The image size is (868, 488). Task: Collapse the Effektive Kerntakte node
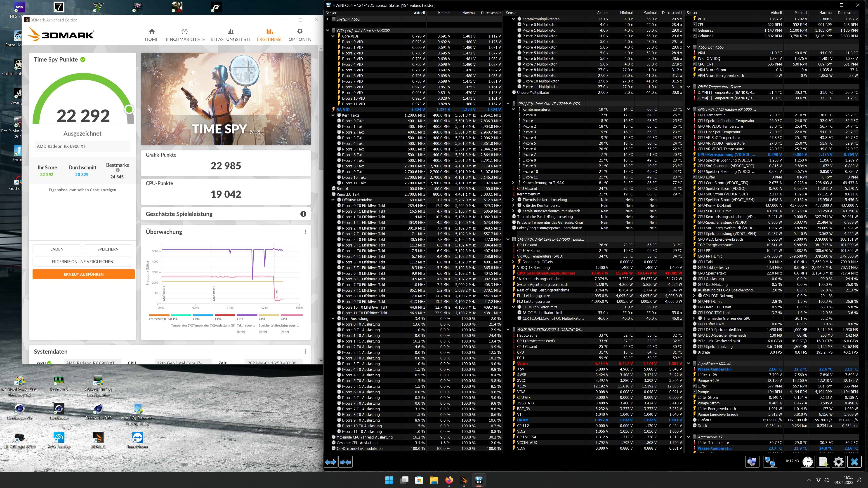pos(333,200)
